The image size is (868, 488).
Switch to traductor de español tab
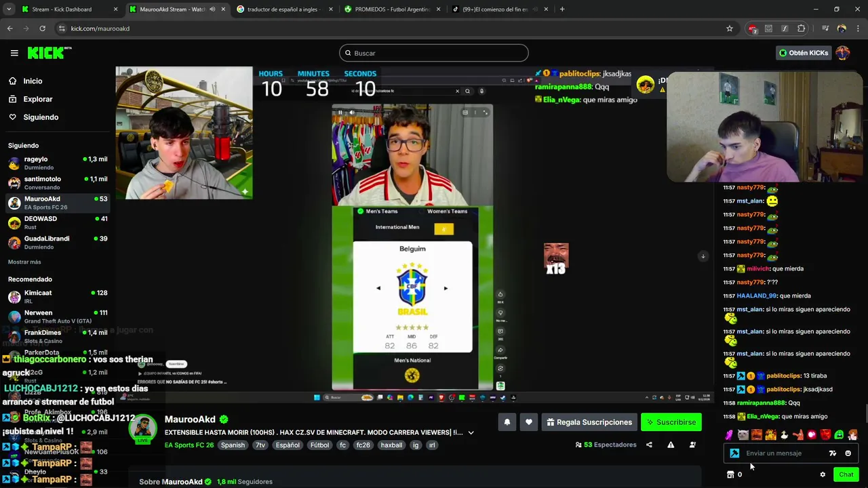285,9
